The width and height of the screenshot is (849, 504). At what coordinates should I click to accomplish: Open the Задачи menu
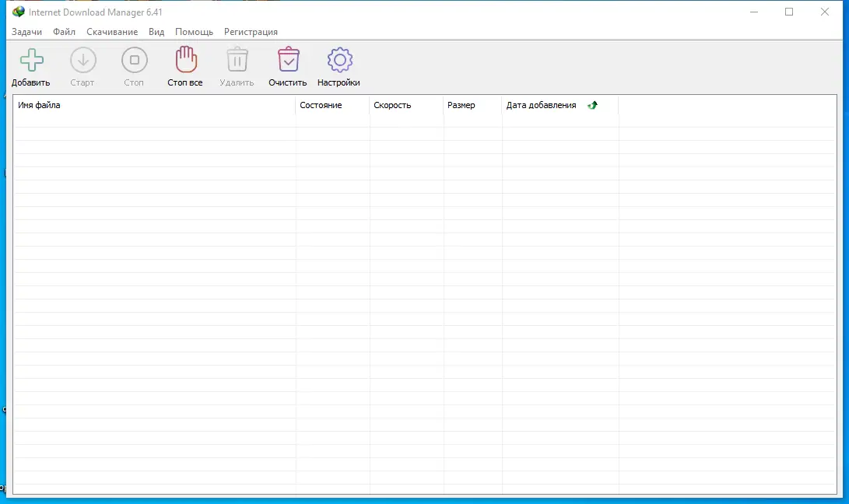pyautogui.click(x=27, y=32)
